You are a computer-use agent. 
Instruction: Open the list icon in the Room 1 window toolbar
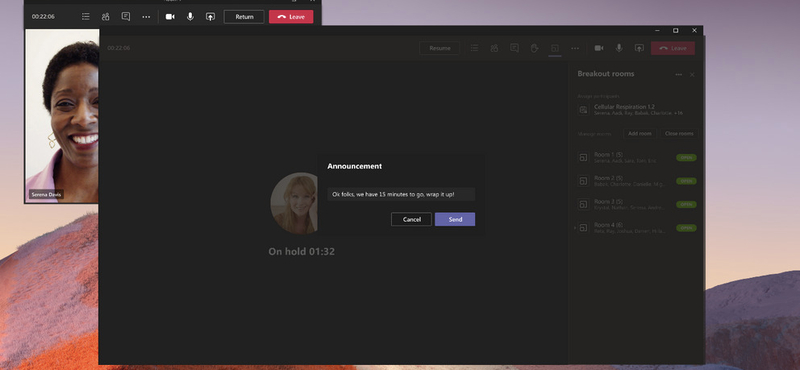pos(86,17)
